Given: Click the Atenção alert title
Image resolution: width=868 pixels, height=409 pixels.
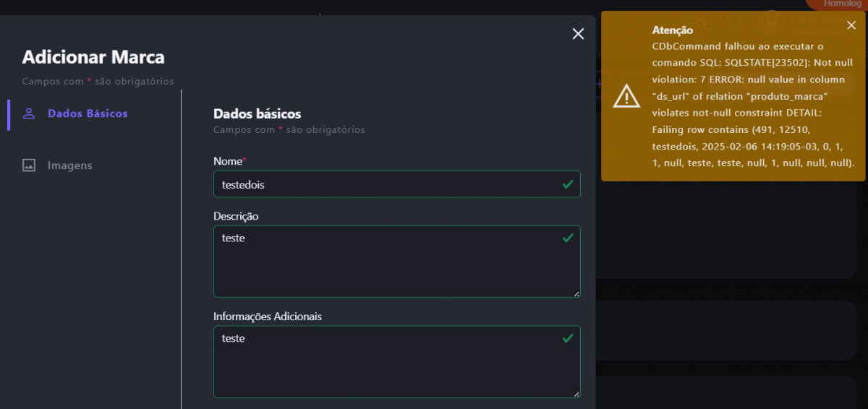Looking at the screenshot, I should click(x=672, y=30).
